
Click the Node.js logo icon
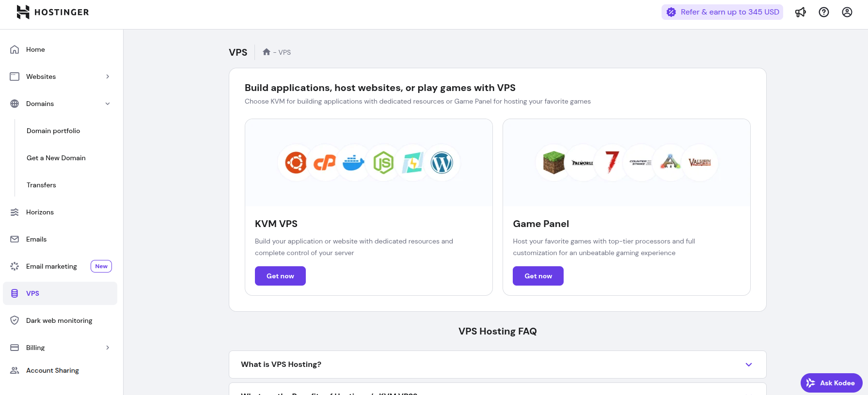(383, 163)
